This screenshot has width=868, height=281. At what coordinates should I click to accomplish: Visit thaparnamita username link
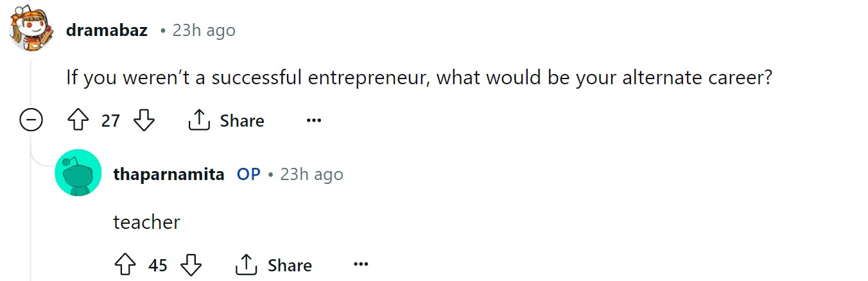[x=169, y=174]
